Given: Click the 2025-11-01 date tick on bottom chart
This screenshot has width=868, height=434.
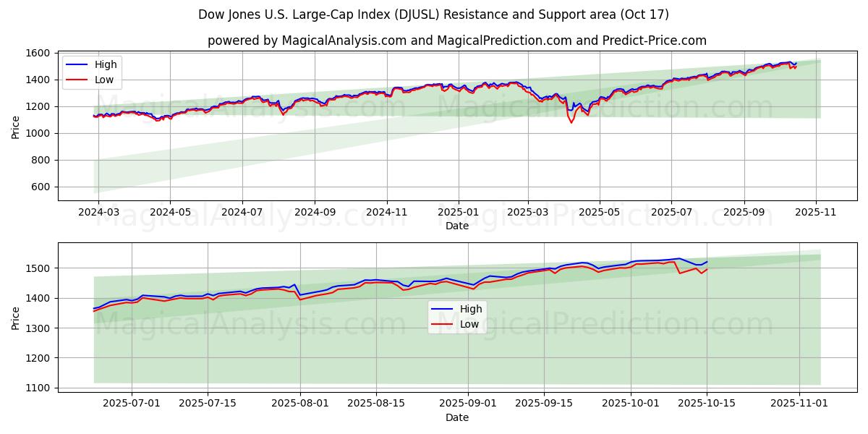Looking at the screenshot, I should click(799, 404).
